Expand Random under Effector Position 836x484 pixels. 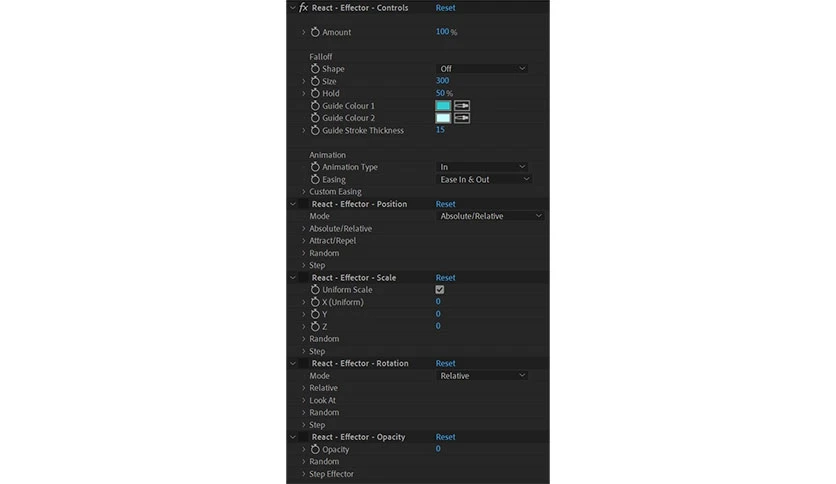tap(304, 253)
